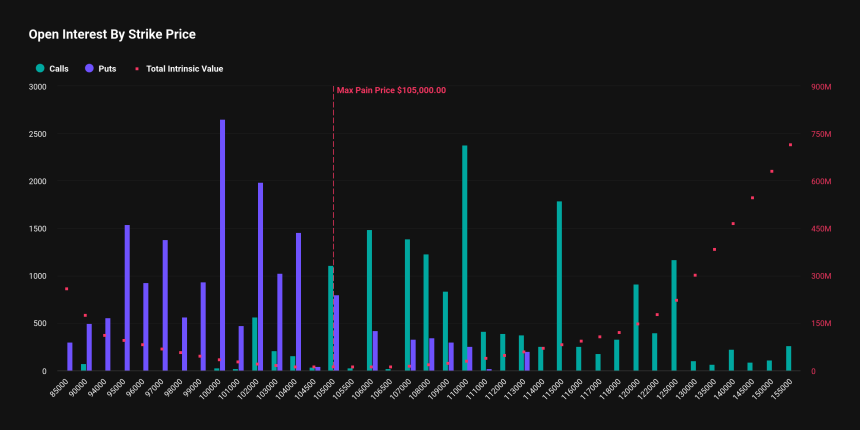Click the Max Pain Price $105,000.00 label

pos(391,90)
